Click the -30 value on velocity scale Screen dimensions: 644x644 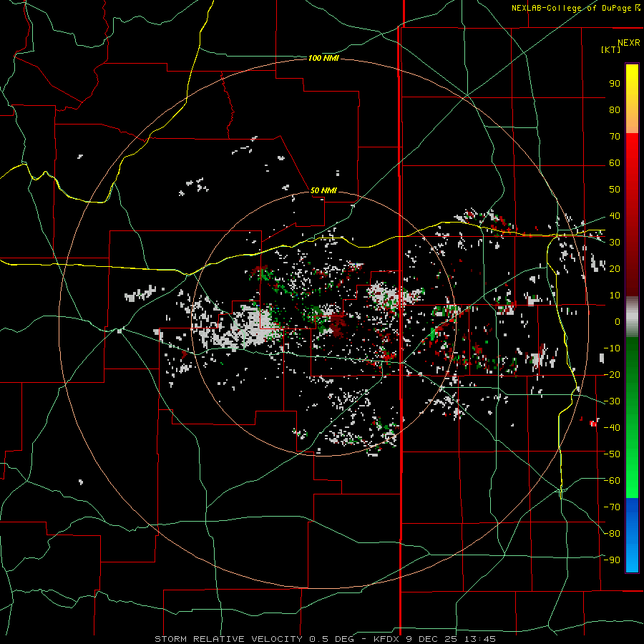click(x=612, y=401)
